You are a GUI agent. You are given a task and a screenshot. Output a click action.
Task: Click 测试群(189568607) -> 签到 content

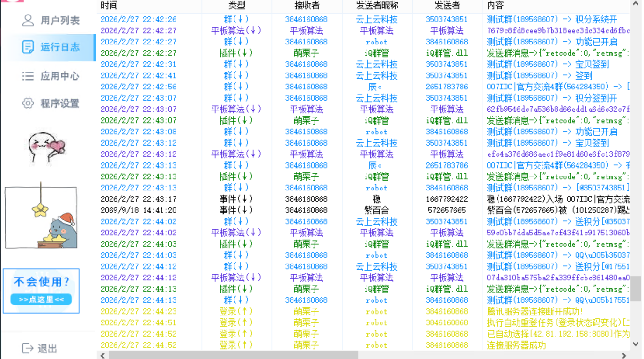click(539, 75)
